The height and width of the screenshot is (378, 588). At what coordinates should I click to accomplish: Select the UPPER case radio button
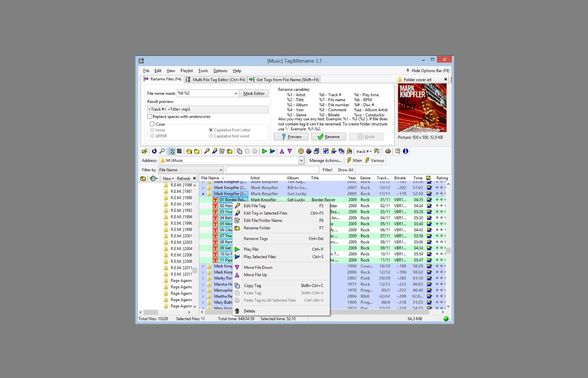point(152,136)
